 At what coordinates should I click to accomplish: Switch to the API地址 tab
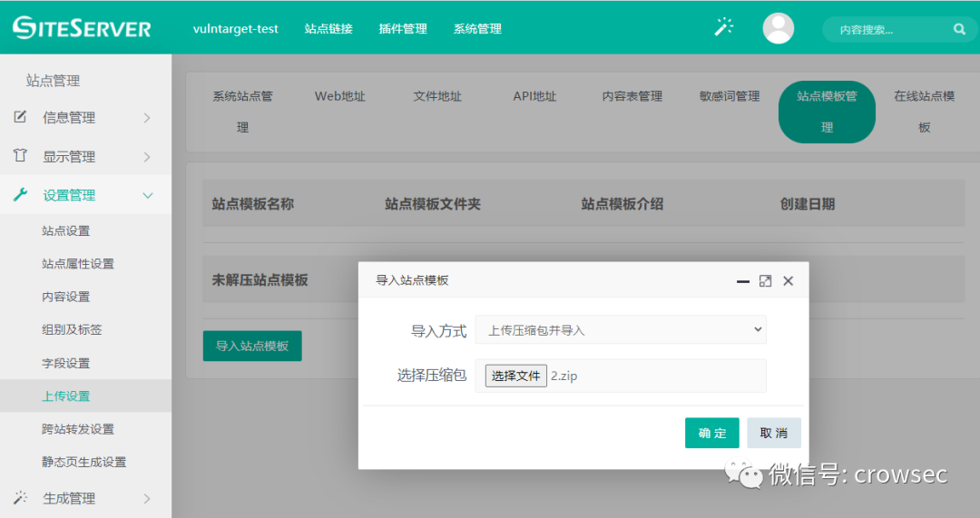tap(535, 96)
